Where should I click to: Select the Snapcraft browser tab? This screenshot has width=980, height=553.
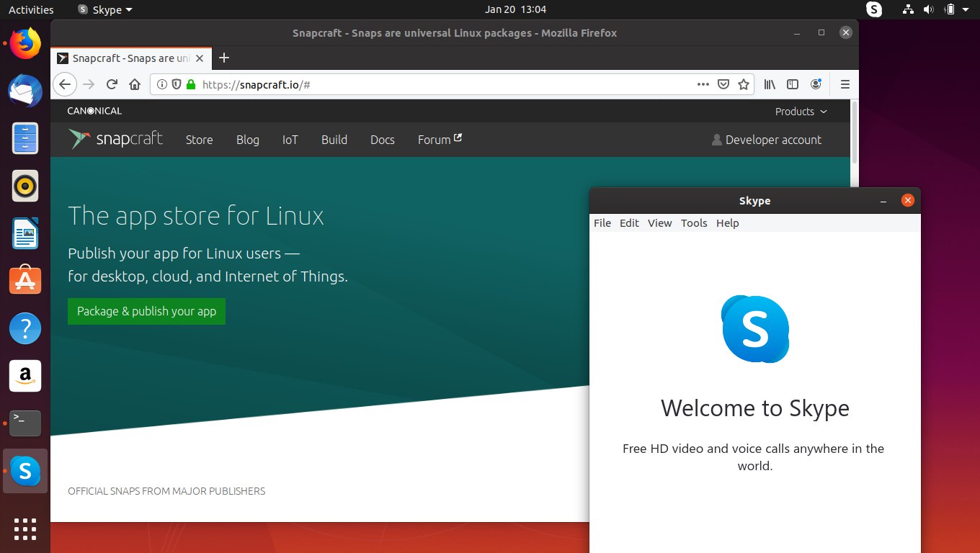(x=131, y=58)
